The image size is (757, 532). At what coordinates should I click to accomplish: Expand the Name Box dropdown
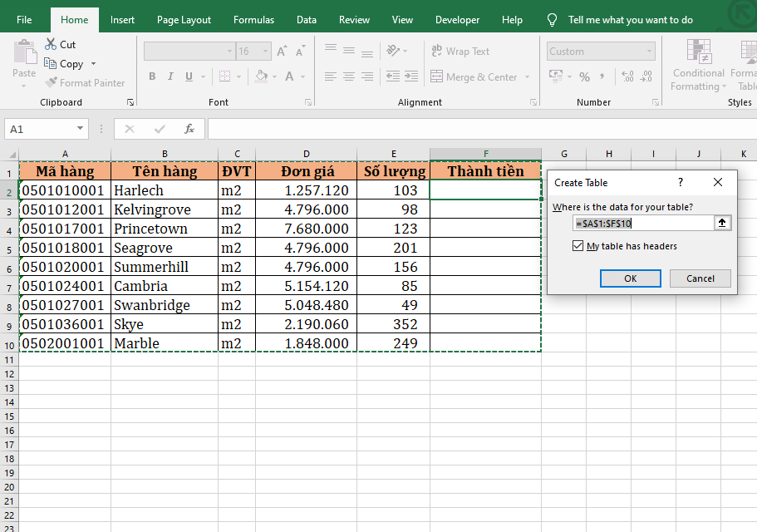point(81,129)
